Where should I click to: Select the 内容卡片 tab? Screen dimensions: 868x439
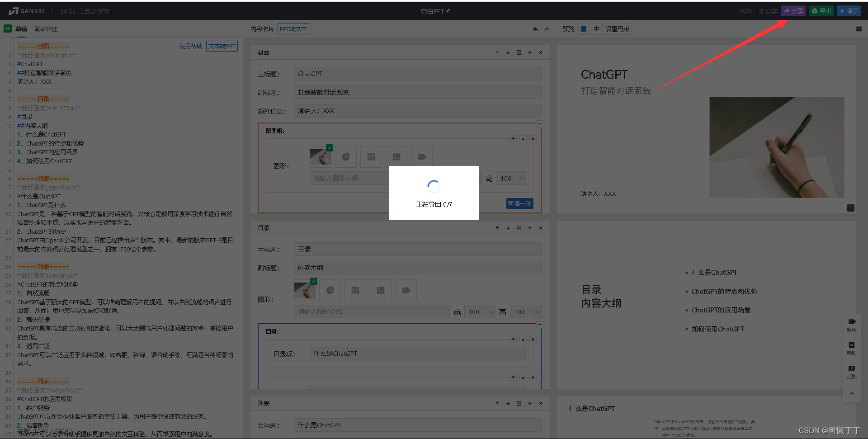[x=262, y=29]
